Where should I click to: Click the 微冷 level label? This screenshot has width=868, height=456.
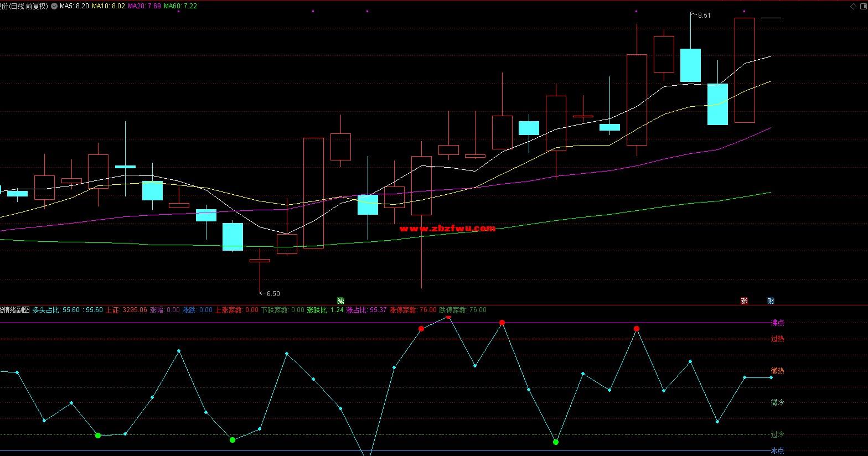777,402
